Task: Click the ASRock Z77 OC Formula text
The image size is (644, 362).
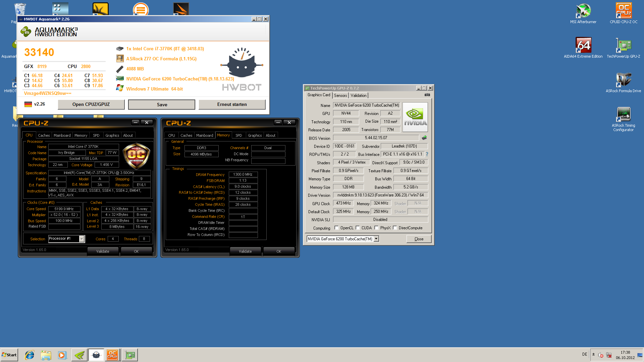Action: point(161,59)
